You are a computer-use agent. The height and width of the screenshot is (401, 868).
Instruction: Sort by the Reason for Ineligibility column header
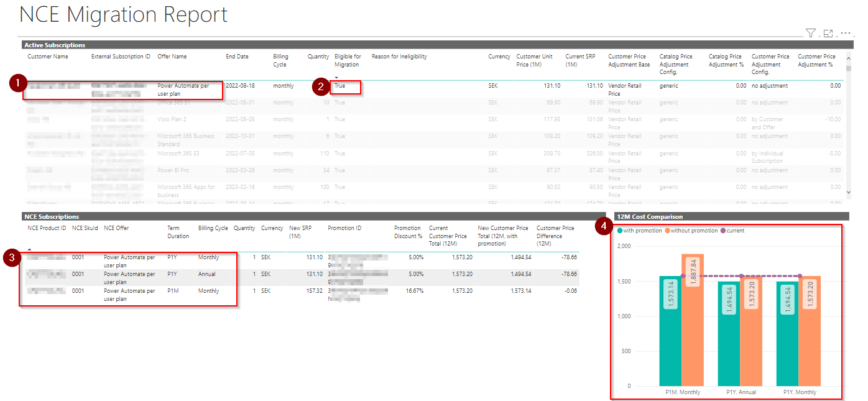coord(399,57)
